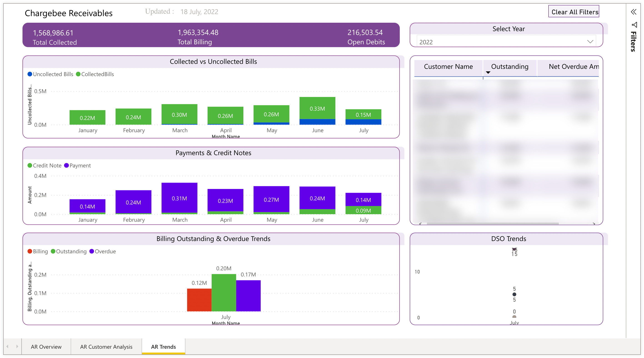Select June collected bills bar 0.33M
644x358 pixels.
(x=317, y=108)
